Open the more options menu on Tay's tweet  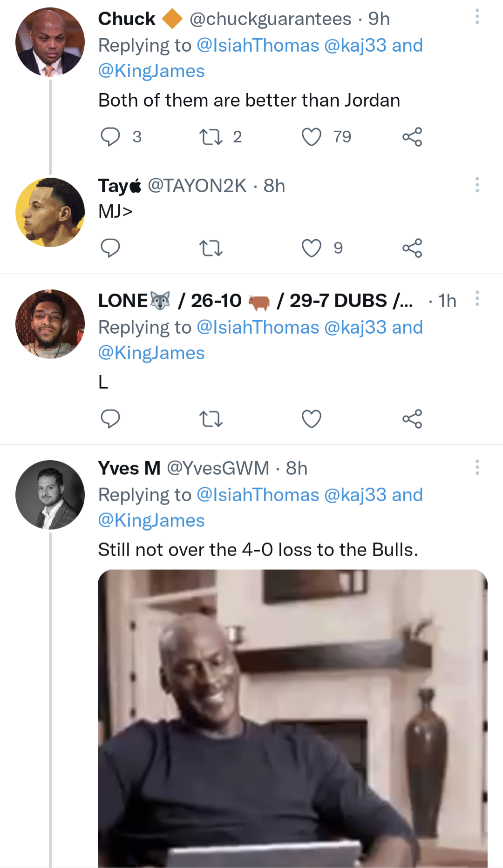(x=477, y=186)
